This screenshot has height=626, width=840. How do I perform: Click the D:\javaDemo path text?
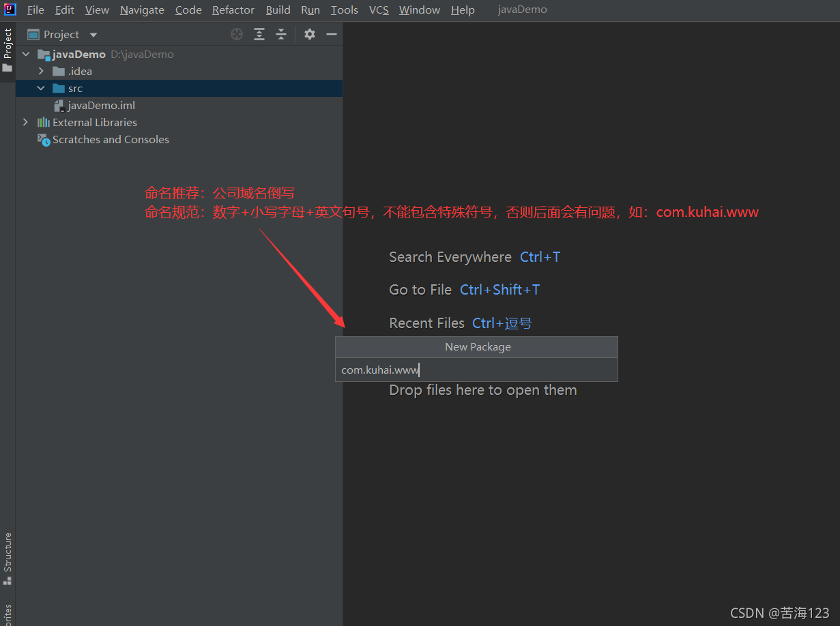coord(142,54)
